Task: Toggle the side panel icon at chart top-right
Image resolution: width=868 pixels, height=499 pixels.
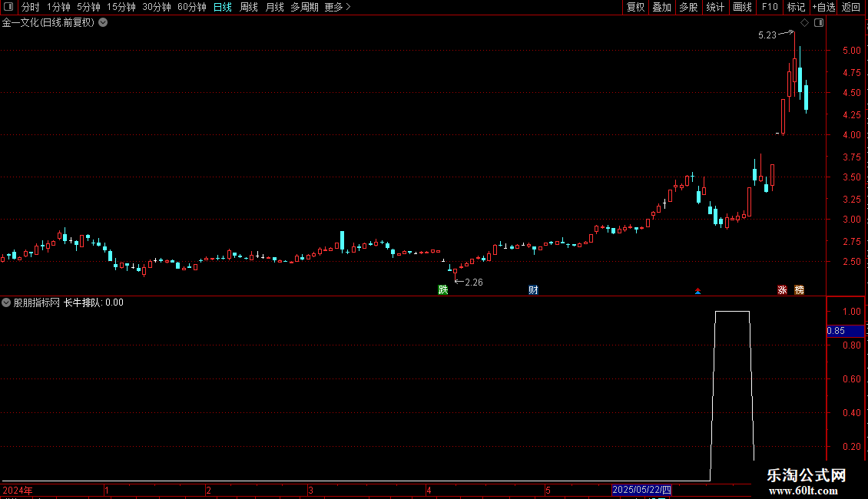Action: tap(819, 22)
